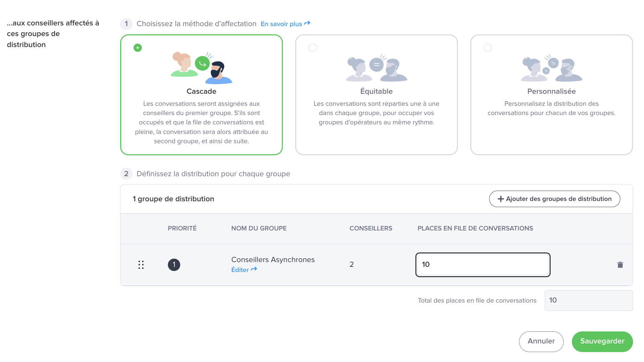Click the Cascade illustration with two advisors
Screen dimensions: 644x362
pyautogui.click(x=202, y=68)
